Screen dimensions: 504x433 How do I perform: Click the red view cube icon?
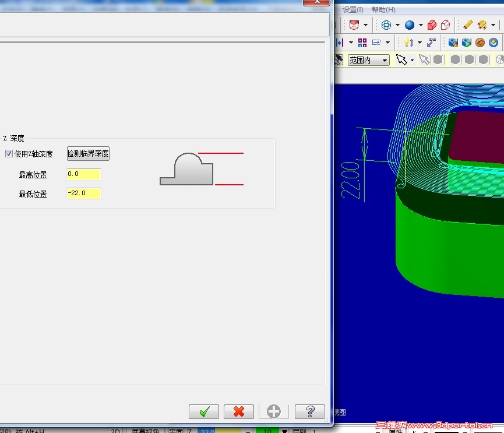pos(354,25)
